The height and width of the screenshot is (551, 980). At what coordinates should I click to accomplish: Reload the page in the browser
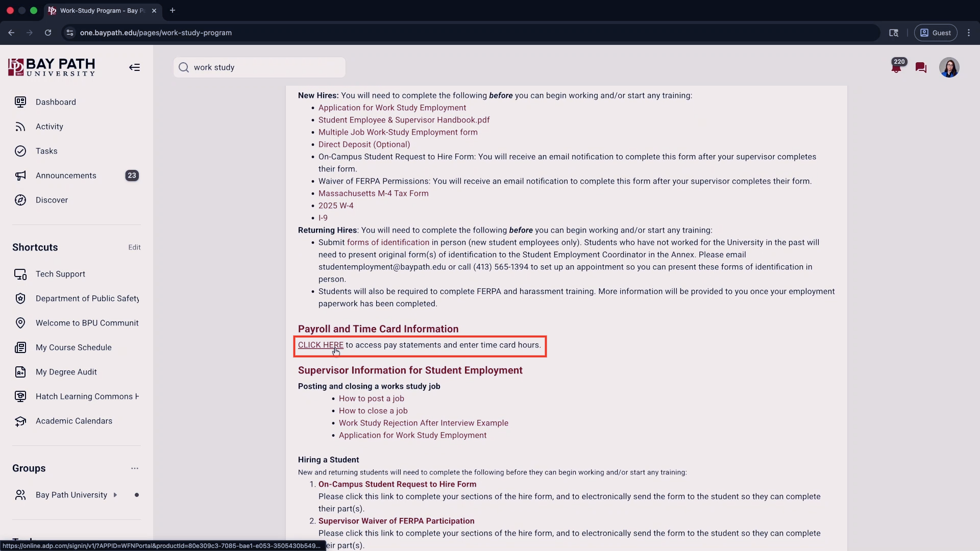[48, 33]
